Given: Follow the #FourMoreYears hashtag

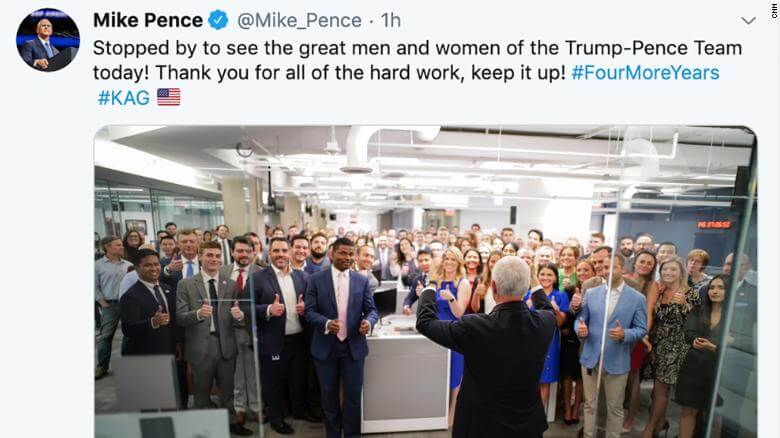Looking at the screenshot, I should click(x=645, y=73).
